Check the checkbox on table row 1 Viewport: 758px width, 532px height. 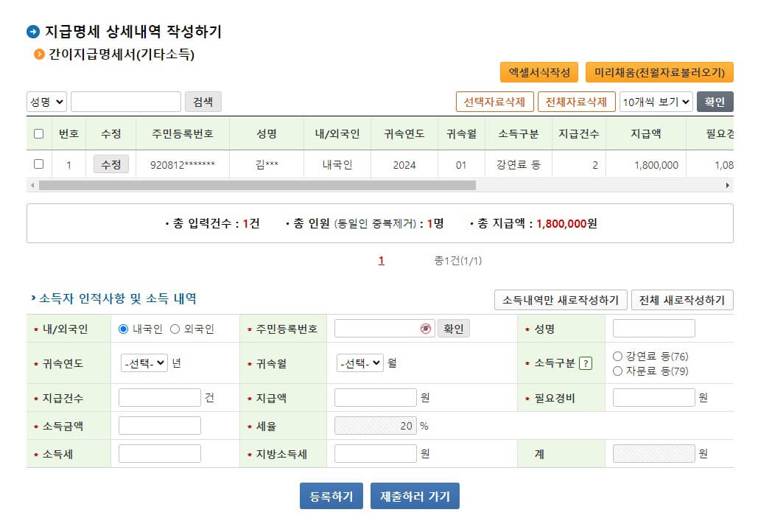pos(39,164)
